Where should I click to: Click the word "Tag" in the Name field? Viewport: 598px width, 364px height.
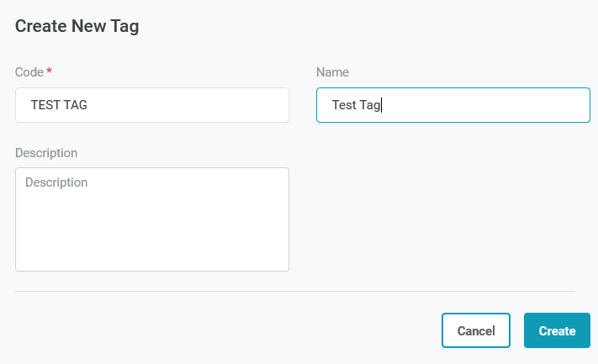pyautogui.click(x=370, y=105)
